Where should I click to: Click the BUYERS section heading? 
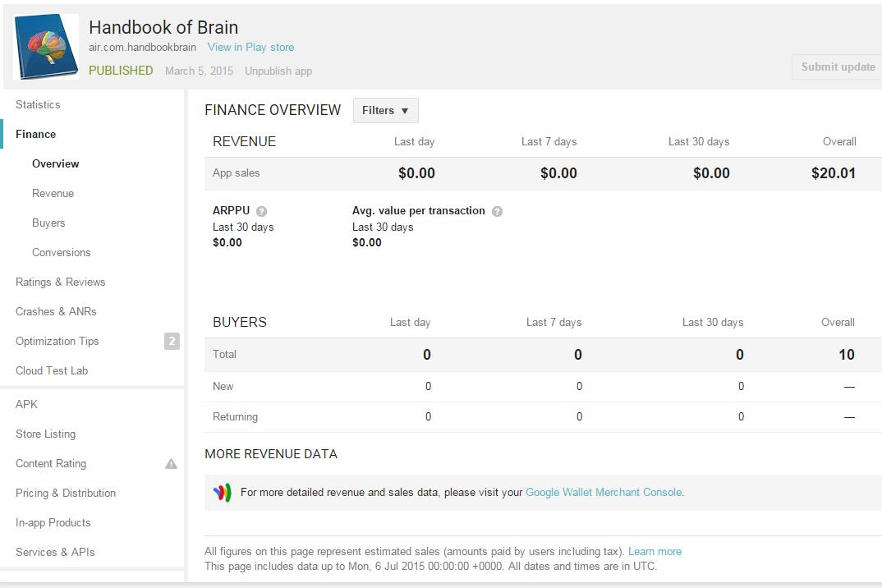tap(240, 323)
